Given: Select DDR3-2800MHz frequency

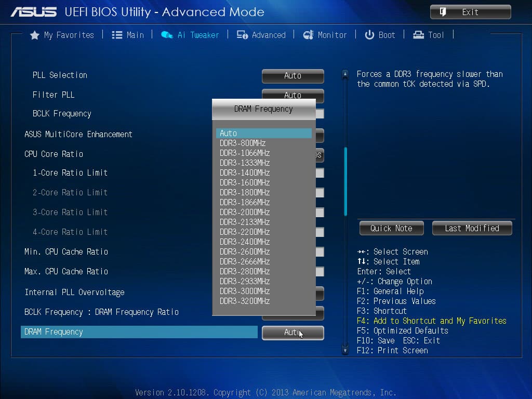Looking at the screenshot, I should (263, 271).
